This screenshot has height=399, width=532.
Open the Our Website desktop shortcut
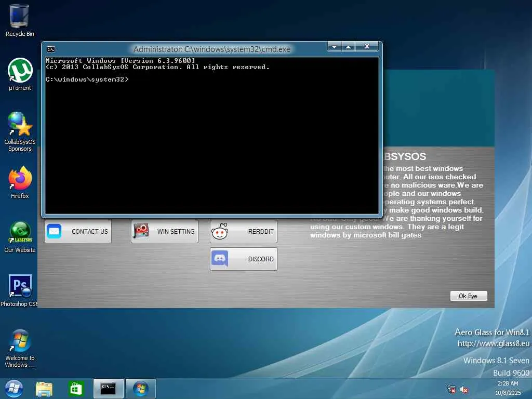click(x=20, y=237)
